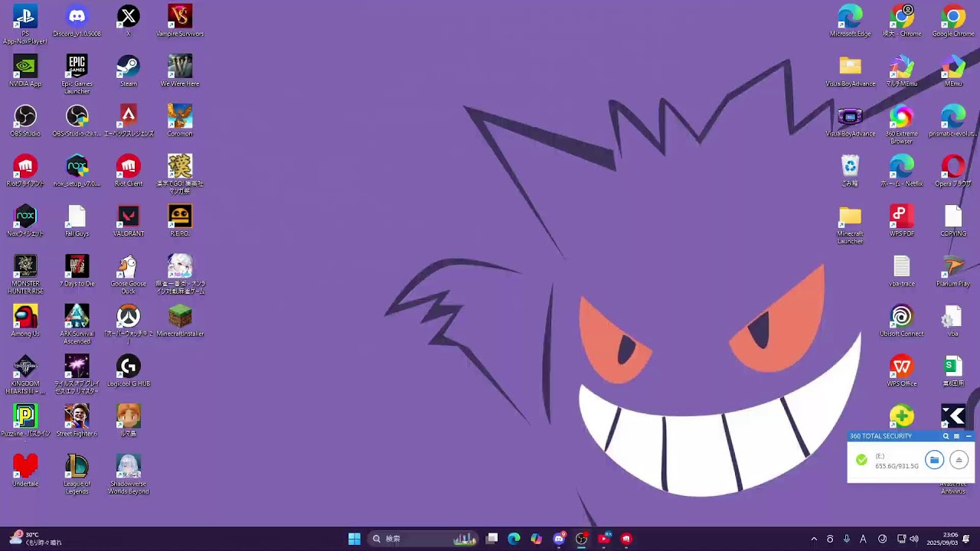
Task: Select the R.E.P.O. desktop icon
Action: tap(180, 221)
